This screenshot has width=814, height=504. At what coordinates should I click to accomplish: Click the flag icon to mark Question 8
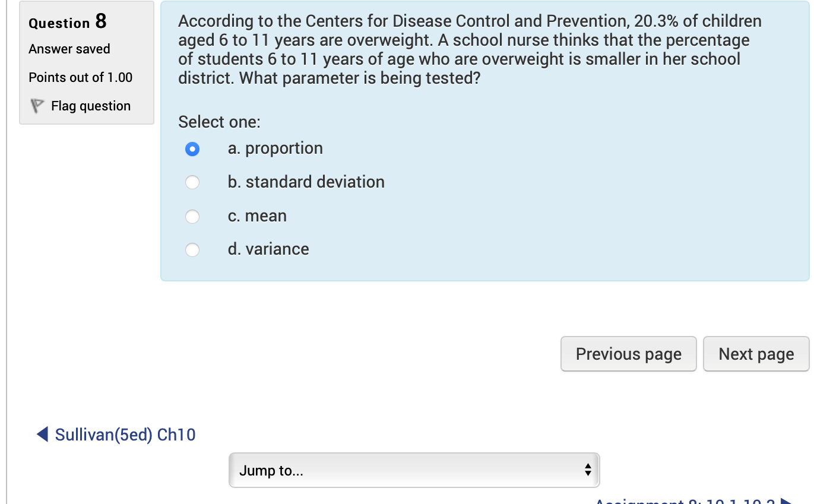[x=36, y=106]
